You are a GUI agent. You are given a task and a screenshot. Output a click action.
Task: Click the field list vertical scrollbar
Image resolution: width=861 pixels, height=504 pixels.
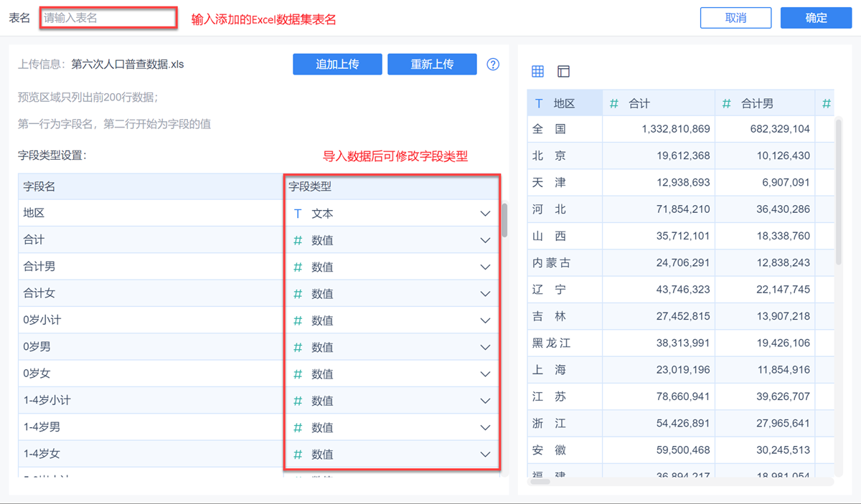point(504,219)
